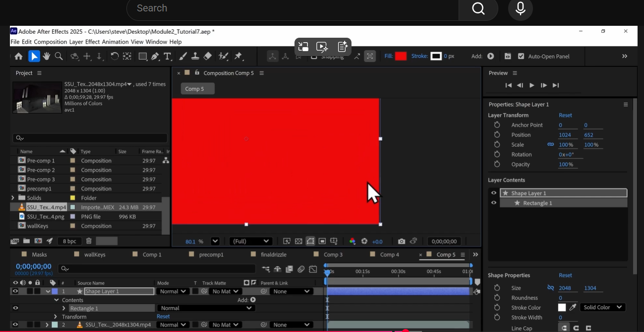644x332 pixels.
Task: Open the magnification ratio dropdown showing 80.1%
Action: coord(215,241)
